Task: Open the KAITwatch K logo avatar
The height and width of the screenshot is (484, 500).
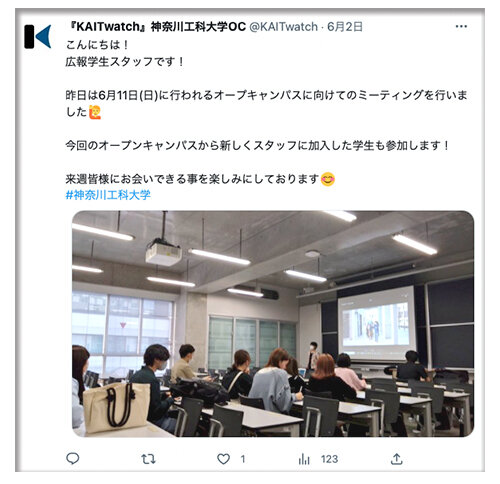Action: (38, 36)
